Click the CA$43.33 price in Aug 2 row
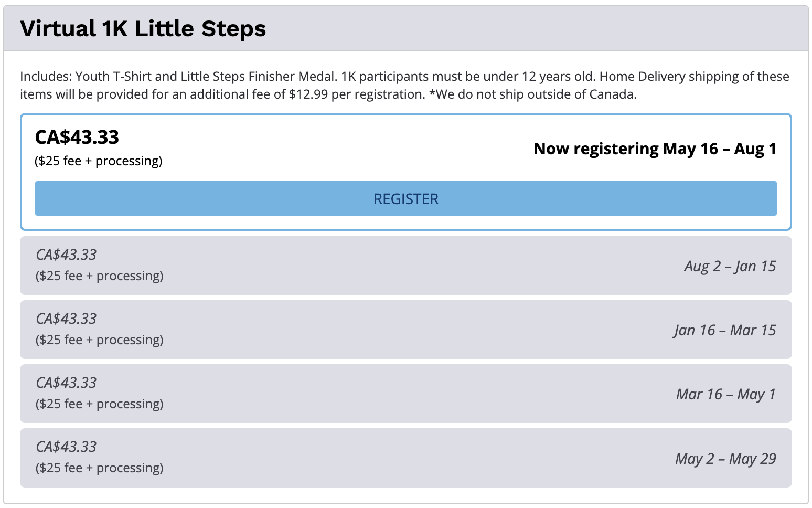Viewport: 812px width, 508px height. 66,255
